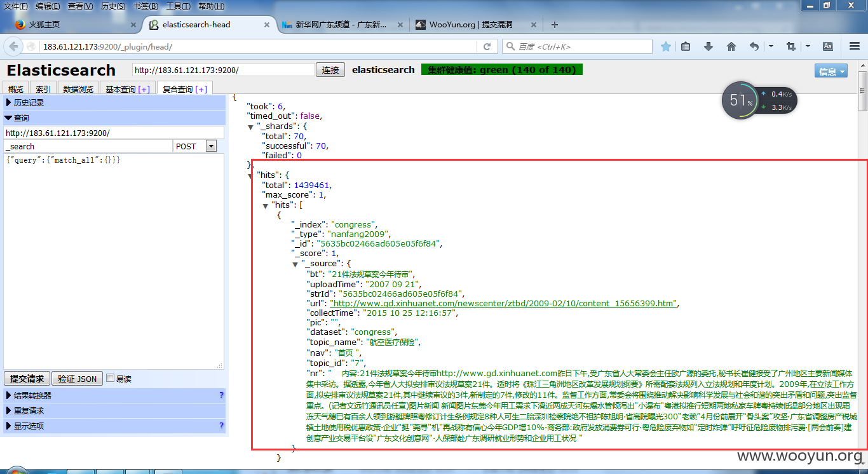Go to the browser home page icon
Image resolution: width=868 pixels, height=474 pixels.
click(x=731, y=46)
